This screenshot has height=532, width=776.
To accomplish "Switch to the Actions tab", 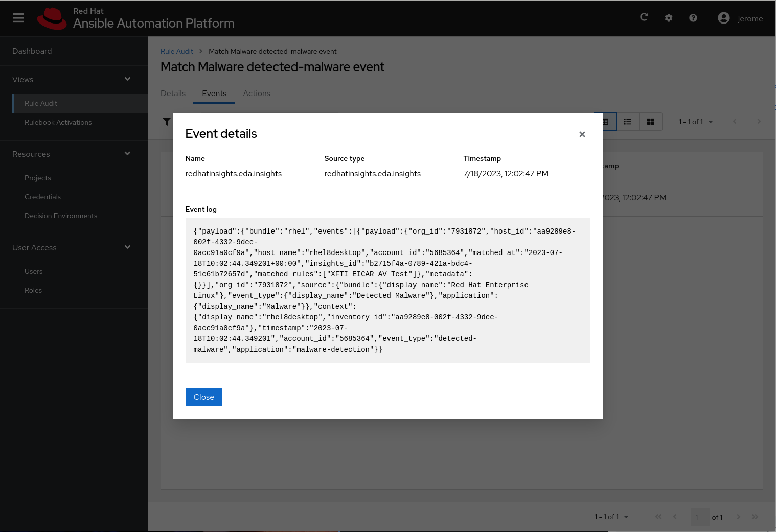I will point(256,94).
